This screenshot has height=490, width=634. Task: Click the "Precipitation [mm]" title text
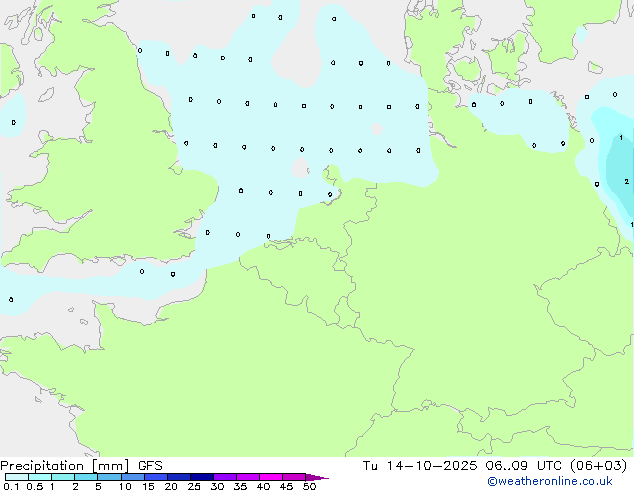tap(65, 466)
